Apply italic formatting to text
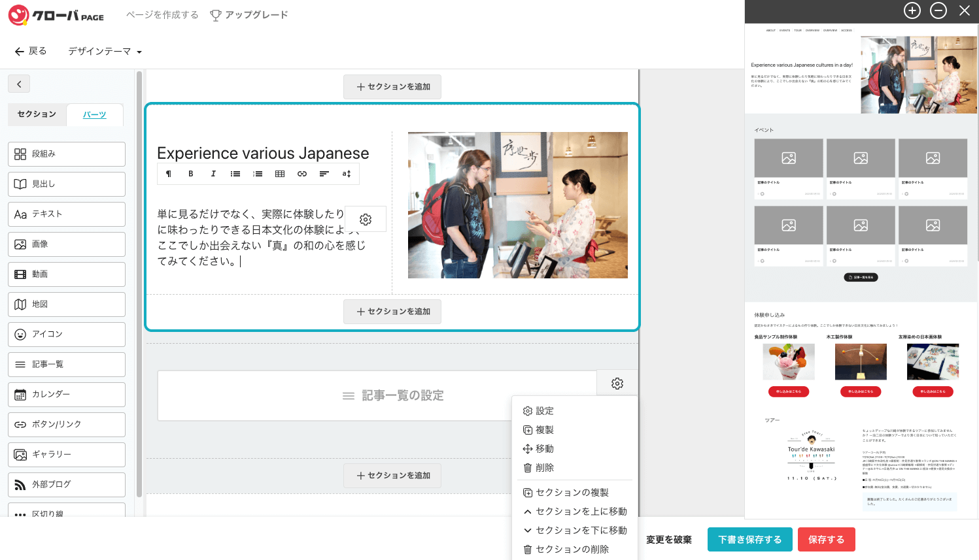 point(213,174)
